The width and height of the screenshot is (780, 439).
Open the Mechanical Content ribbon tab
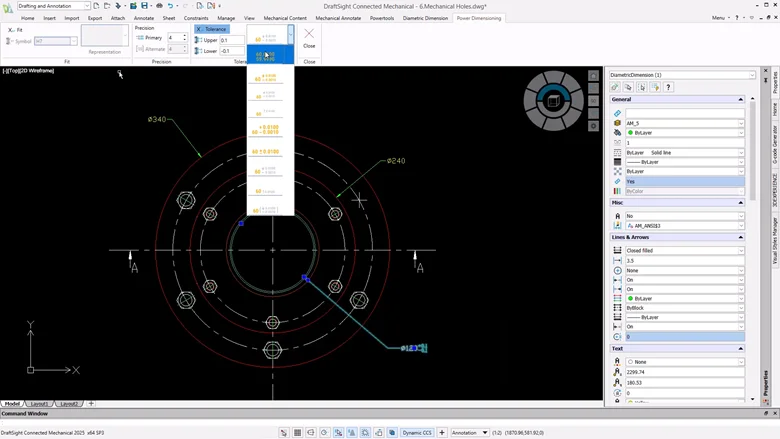[x=285, y=18]
